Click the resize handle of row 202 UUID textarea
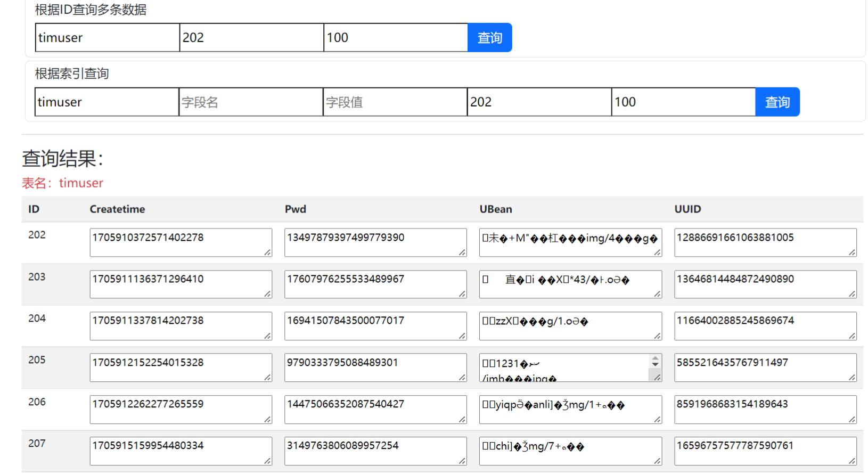Image resolution: width=868 pixels, height=474 pixels. click(x=852, y=252)
